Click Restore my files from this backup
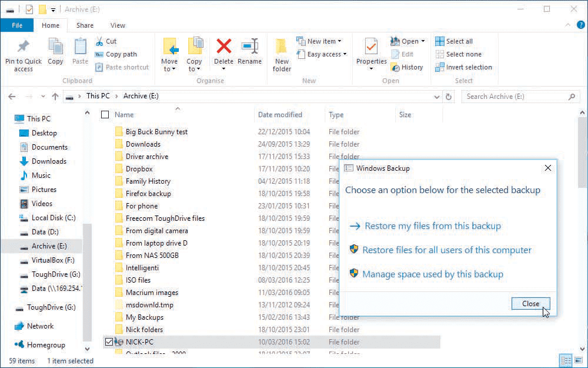Image resolution: width=588 pixels, height=368 pixels. pos(433,226)
